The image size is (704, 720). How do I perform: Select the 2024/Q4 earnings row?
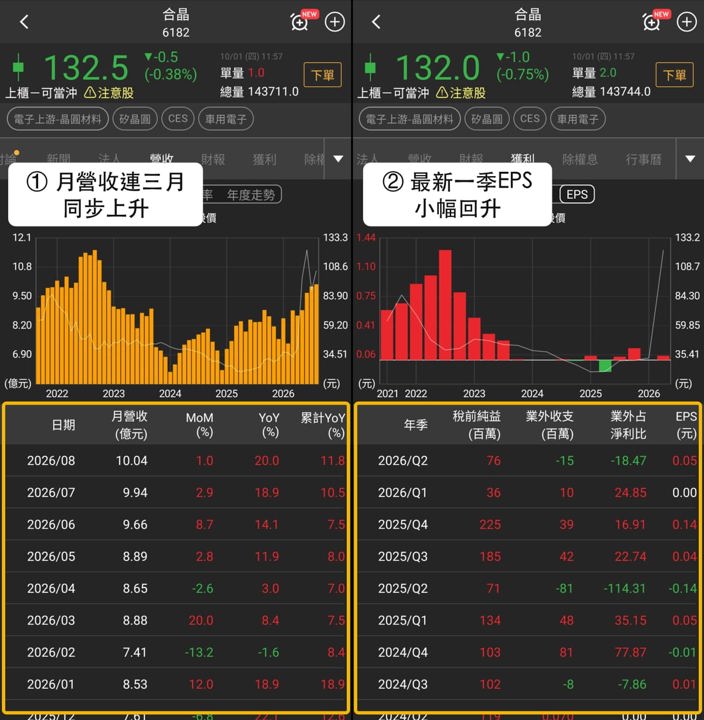click(x=528, y=652)
